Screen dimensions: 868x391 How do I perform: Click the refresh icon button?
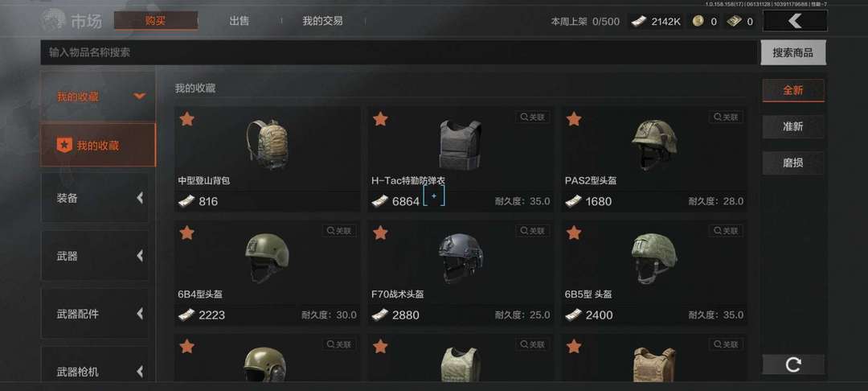click(x=793, y=364)
